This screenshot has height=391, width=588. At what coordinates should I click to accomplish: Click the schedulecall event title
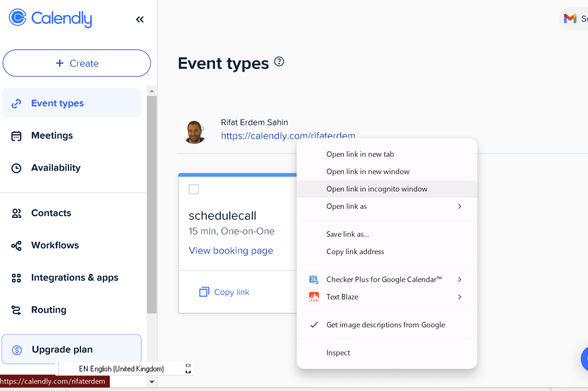click(x=222, y=216)
